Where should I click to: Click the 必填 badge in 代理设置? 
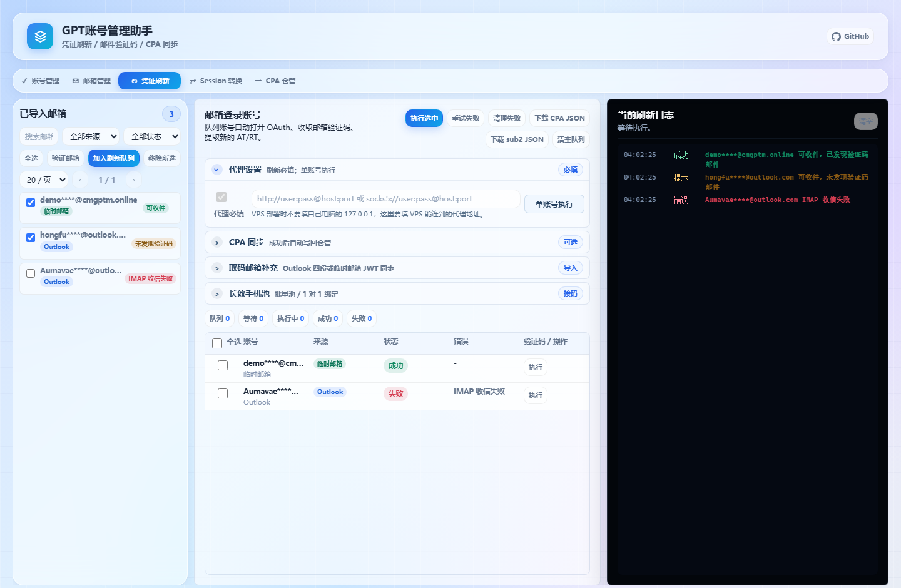point(571,170)
